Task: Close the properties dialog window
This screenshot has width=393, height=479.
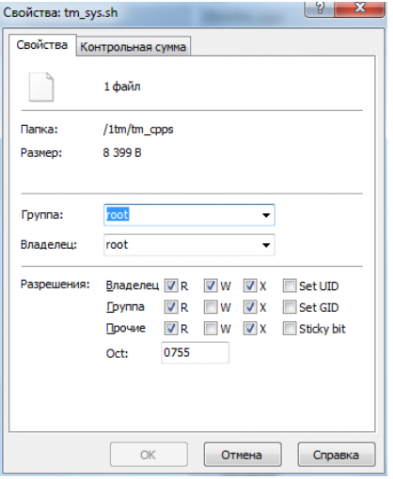Action: 360,9
